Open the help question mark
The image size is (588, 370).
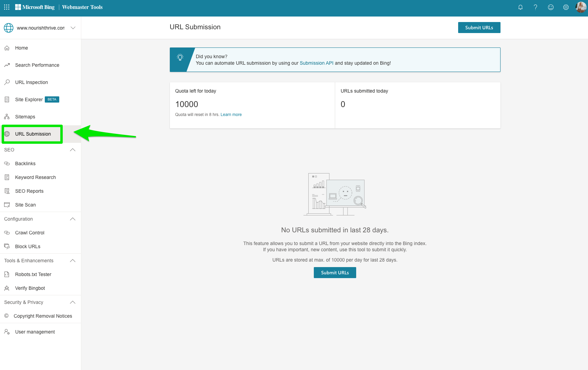coord(535,7)
